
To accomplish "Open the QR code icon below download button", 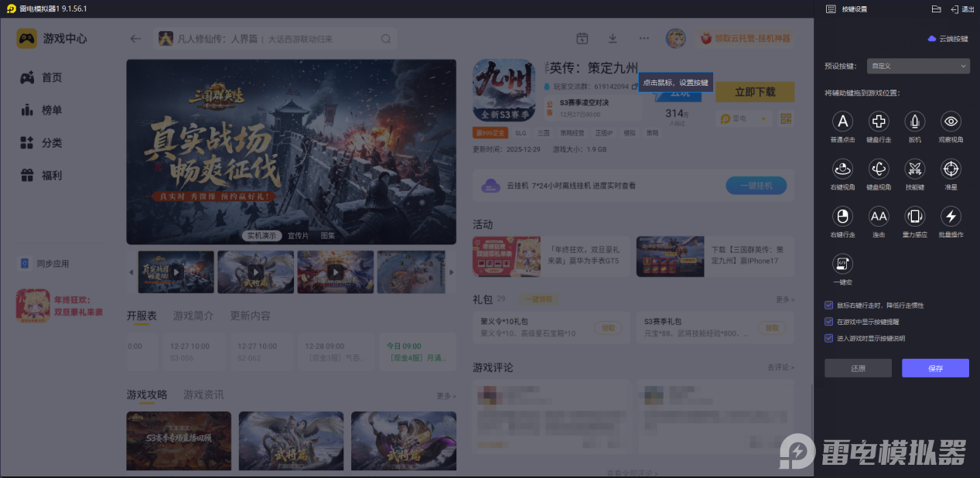I will [x=787, y=118].
